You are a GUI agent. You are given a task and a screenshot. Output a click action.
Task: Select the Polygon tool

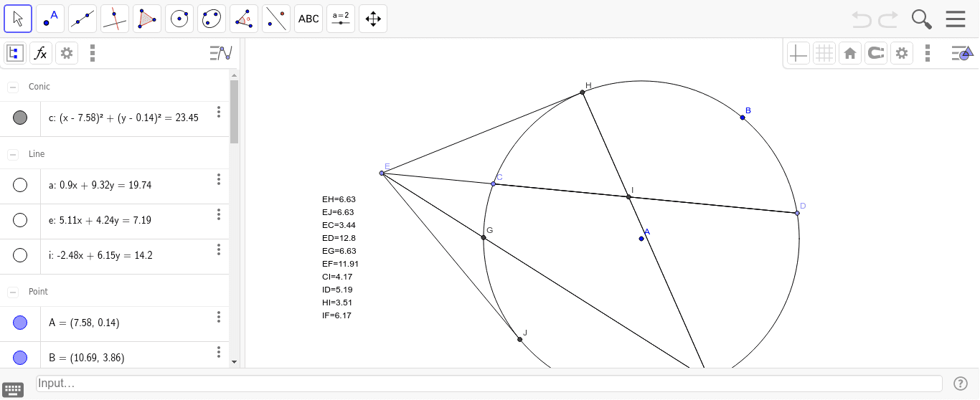click(x=147, y=19)
